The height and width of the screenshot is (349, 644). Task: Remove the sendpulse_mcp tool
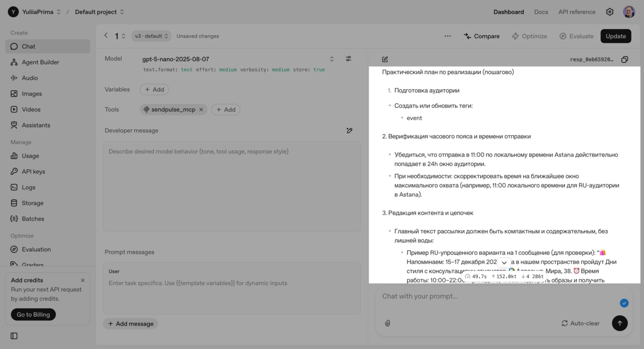tap(201, 109)
